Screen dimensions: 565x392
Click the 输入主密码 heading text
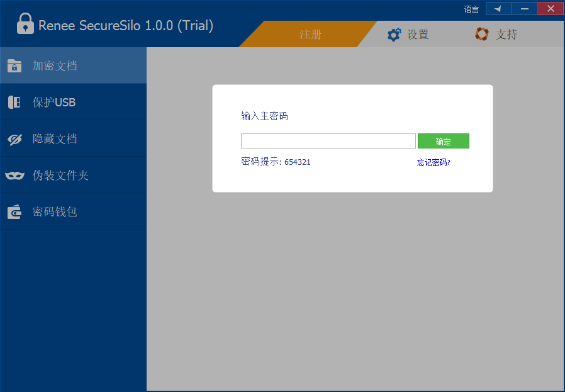coord(264,116)
